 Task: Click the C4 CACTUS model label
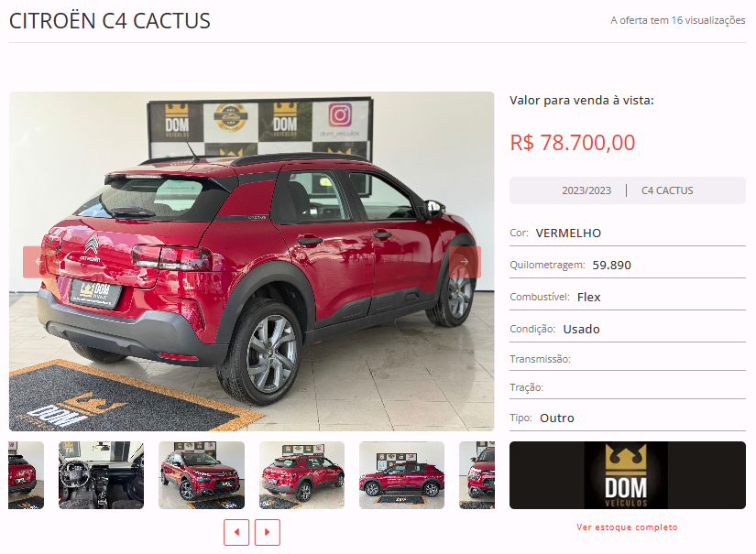pos(667,190)
